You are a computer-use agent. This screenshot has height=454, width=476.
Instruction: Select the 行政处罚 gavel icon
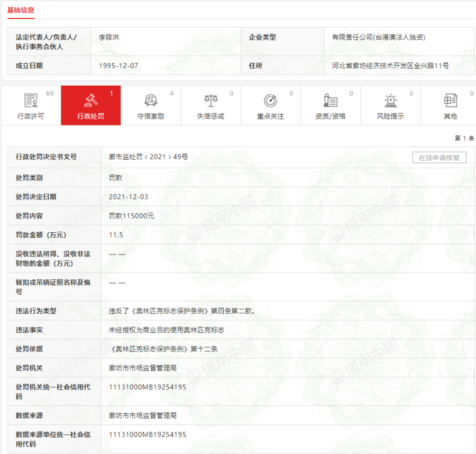click(91, 100)
